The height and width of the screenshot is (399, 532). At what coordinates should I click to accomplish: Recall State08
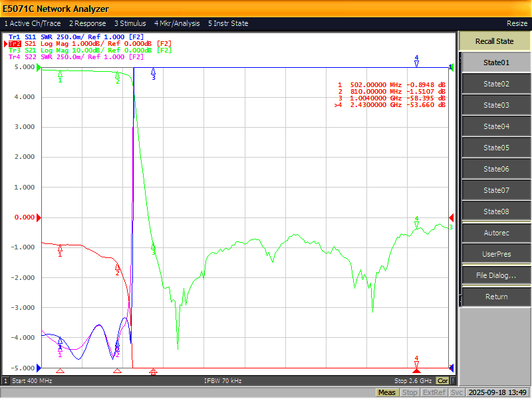point(496,211)
